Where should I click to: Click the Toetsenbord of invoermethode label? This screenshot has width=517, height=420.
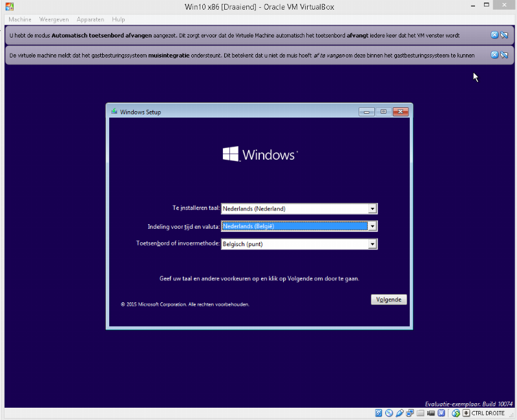(178, 244)
